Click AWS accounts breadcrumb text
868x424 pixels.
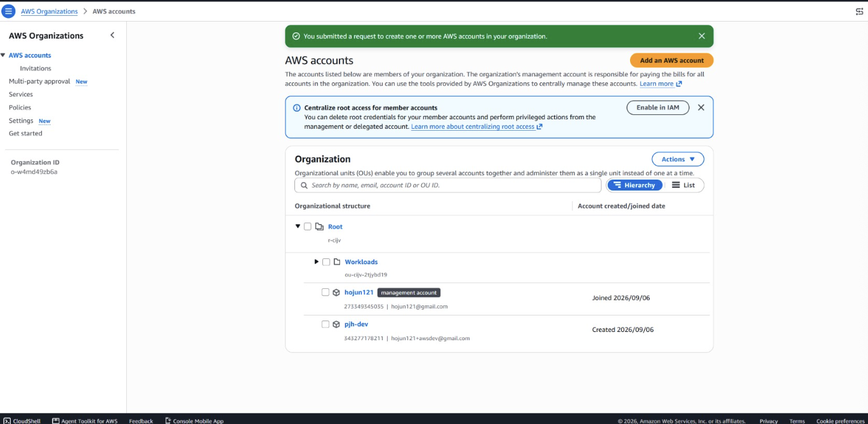114,11
